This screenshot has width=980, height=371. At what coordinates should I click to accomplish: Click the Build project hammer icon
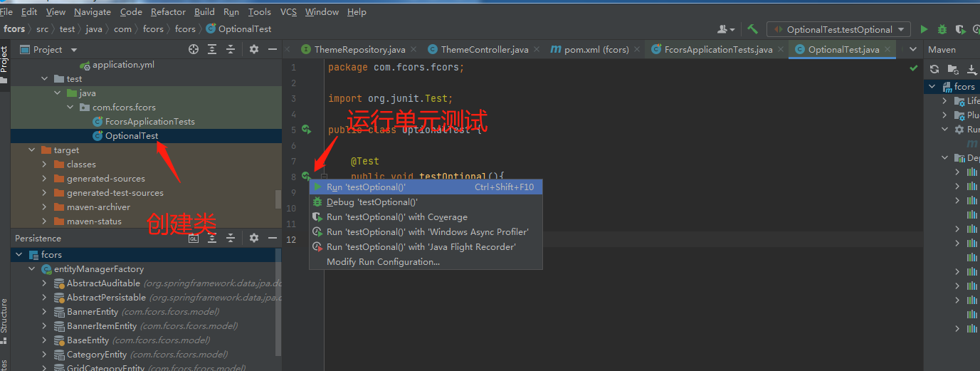pos(752,29)
